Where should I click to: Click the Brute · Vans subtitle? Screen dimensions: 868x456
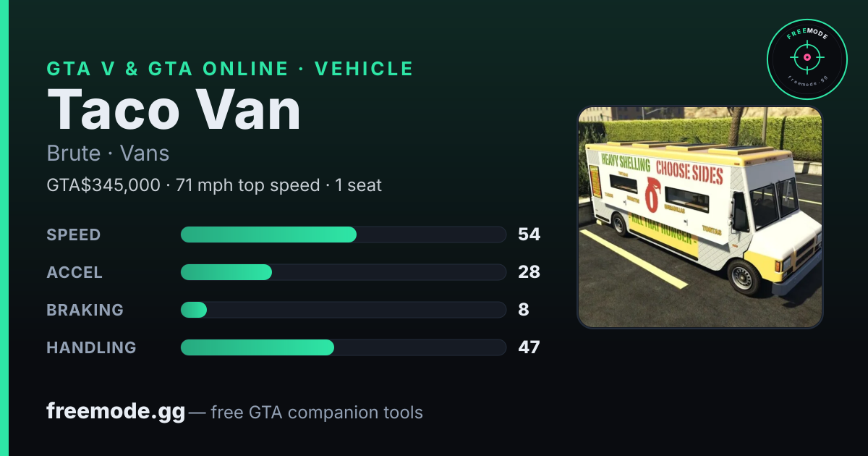click(x=108, y=153)
